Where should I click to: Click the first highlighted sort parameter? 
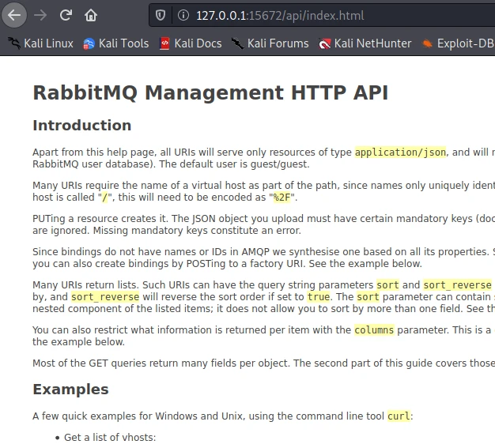pos(388,285)
